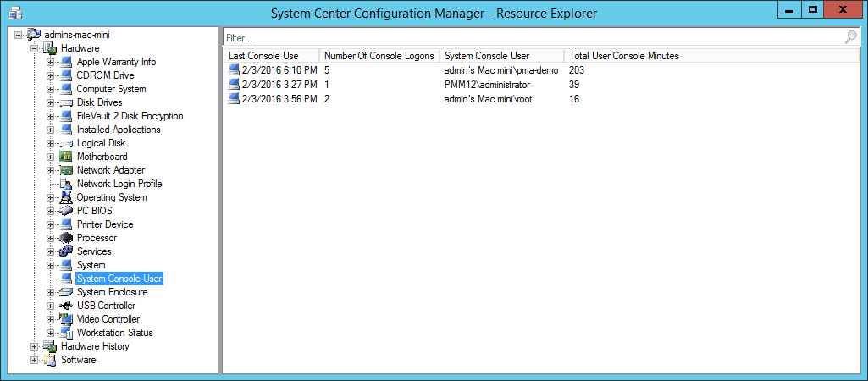Click the magnifier search icon in filter bar
The height and width of the screenshot is (381, 868).
click(x=851, y=37)
